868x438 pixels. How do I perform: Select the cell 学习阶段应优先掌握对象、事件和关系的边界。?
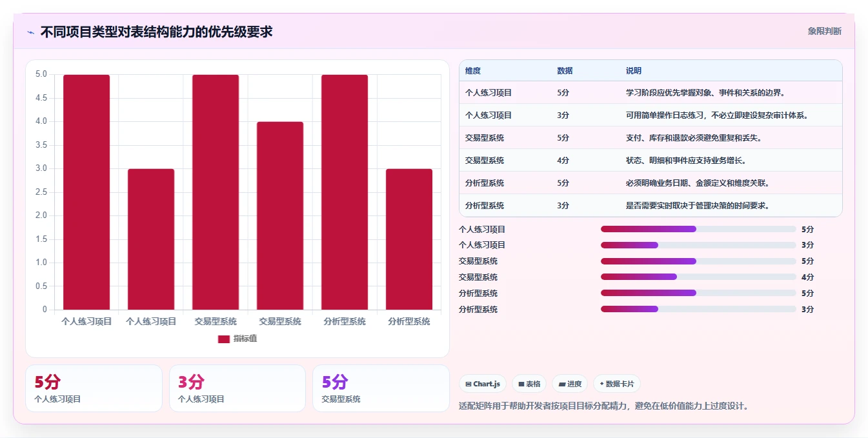[705, 93]
